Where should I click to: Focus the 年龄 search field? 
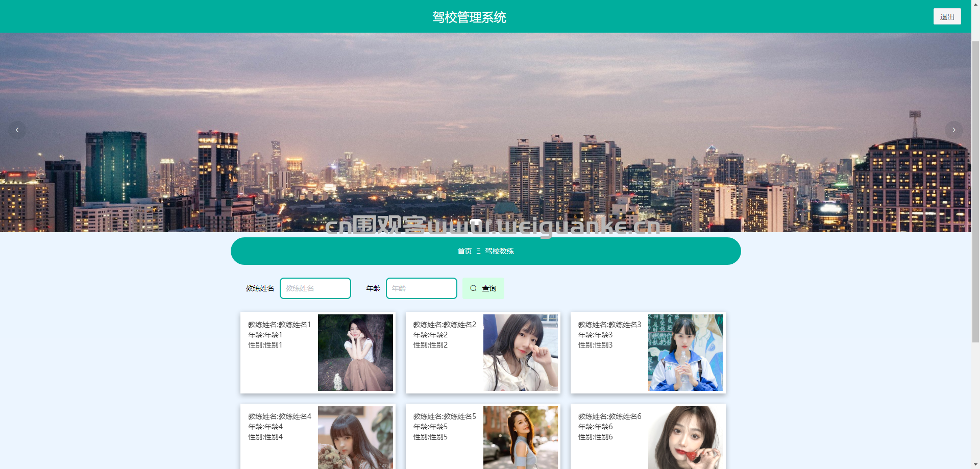(422, 288)
